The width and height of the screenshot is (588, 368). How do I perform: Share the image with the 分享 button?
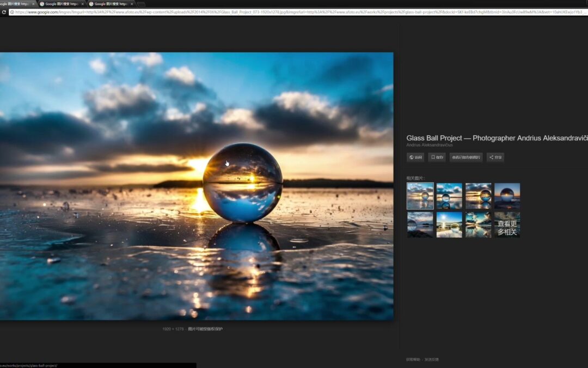pos(495,157)
